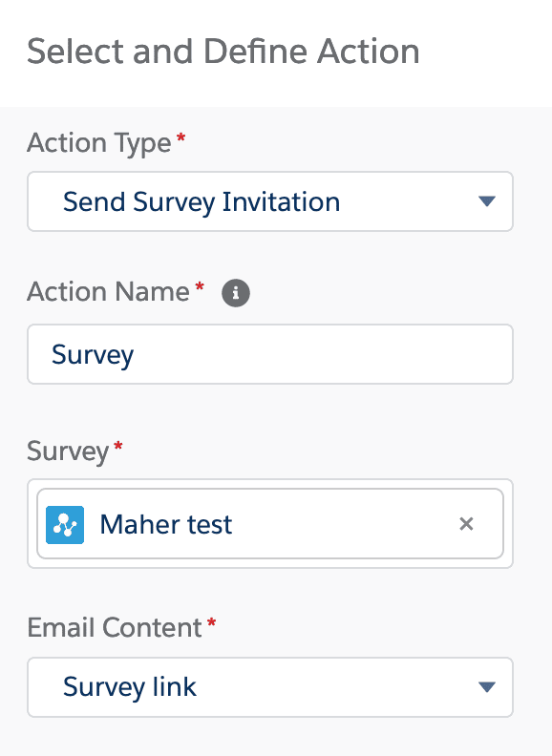Click the red asterisk beside Action Name

click(x=200, y=287)
